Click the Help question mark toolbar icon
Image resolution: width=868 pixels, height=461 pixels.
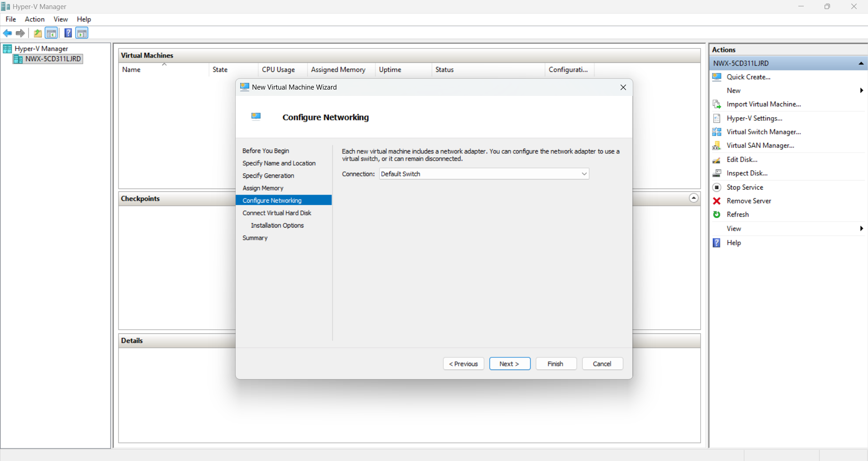click(x=68, y=33)
